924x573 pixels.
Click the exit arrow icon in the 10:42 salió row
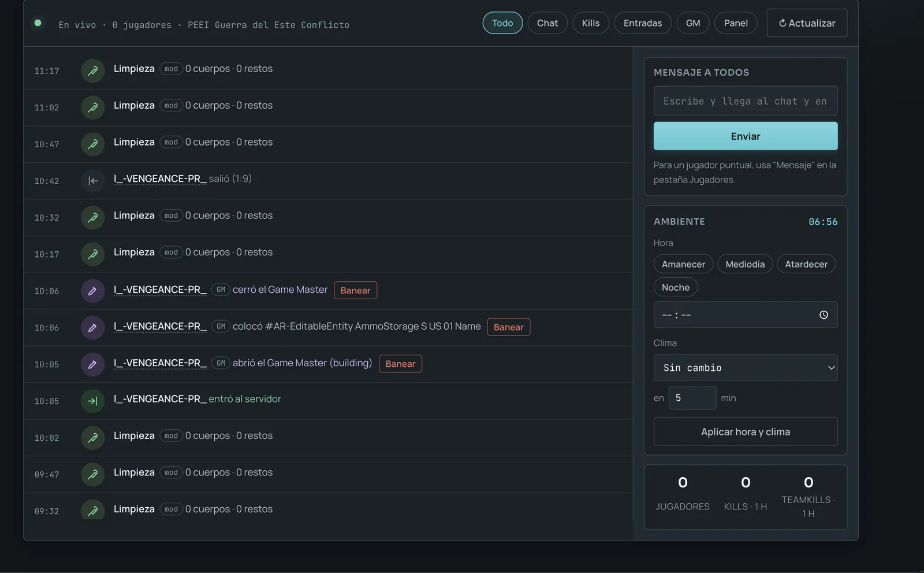click(x=92, y=181)
